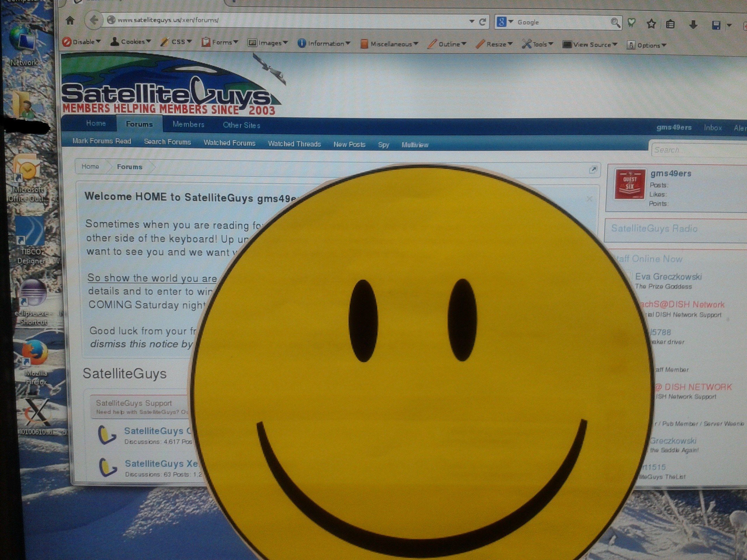Click the search magnifier icon
This screenshot has height=560, width=747.
pyautogui.click(x=615, y=23)
